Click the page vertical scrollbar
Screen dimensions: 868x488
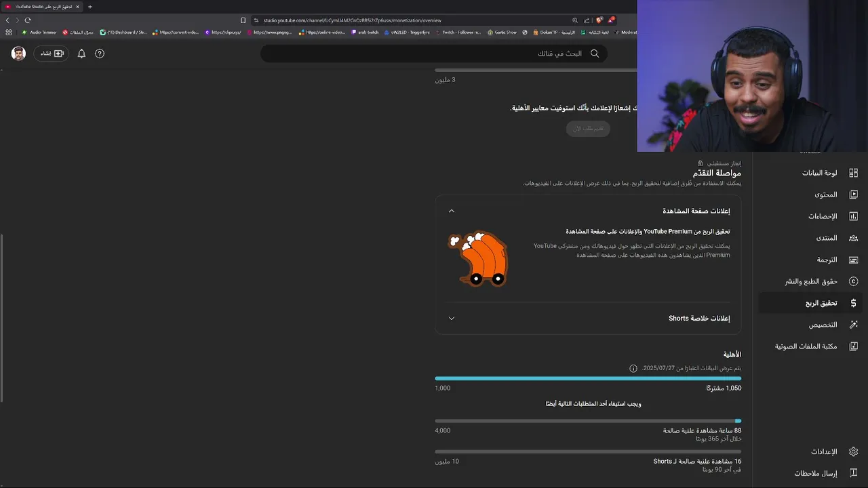[x=2, y=317]
